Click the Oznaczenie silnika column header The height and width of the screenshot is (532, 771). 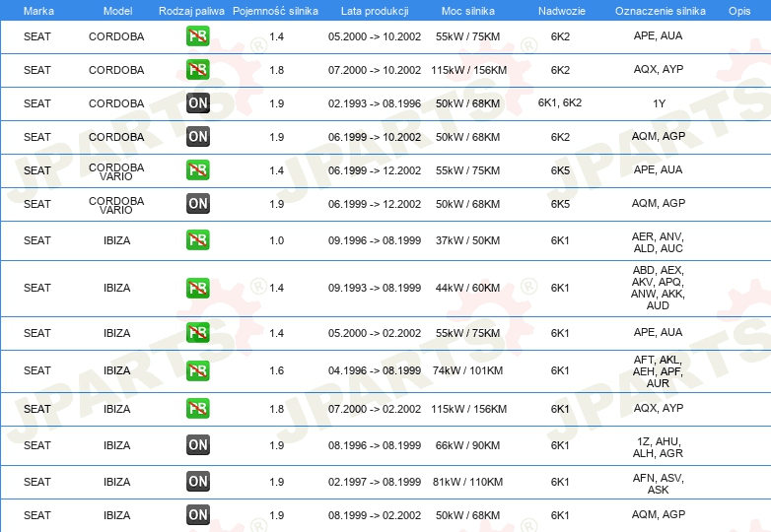click(660, 11)
